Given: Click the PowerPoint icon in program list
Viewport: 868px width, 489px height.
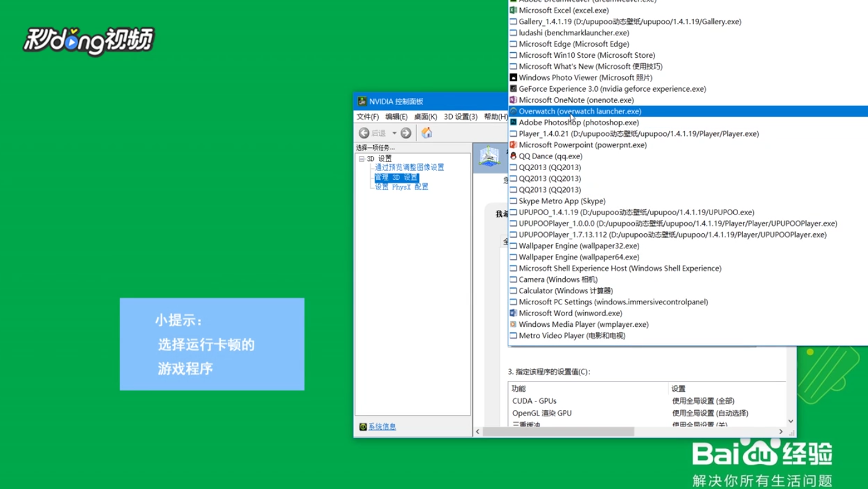Looking at the screenshot, I should click(x=513, y=145).
